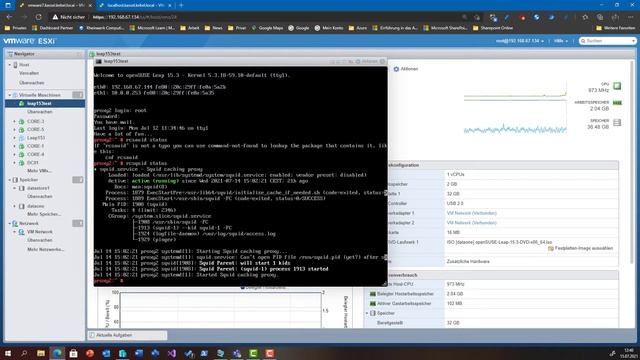Click Mehr VMs... link
The image size is (640, 360).
(x=39, y=171)
